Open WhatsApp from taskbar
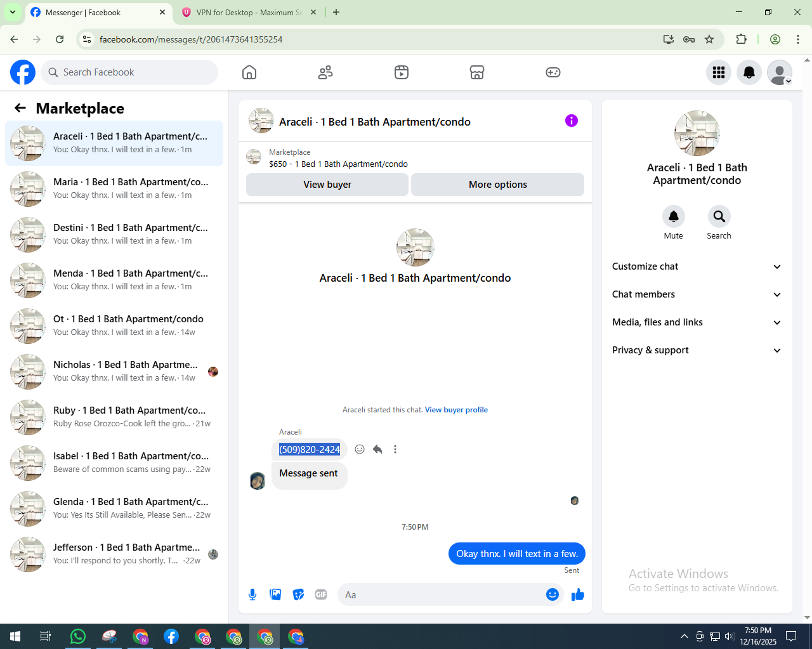Screen dimensions: 812x649 pos(78,636)
